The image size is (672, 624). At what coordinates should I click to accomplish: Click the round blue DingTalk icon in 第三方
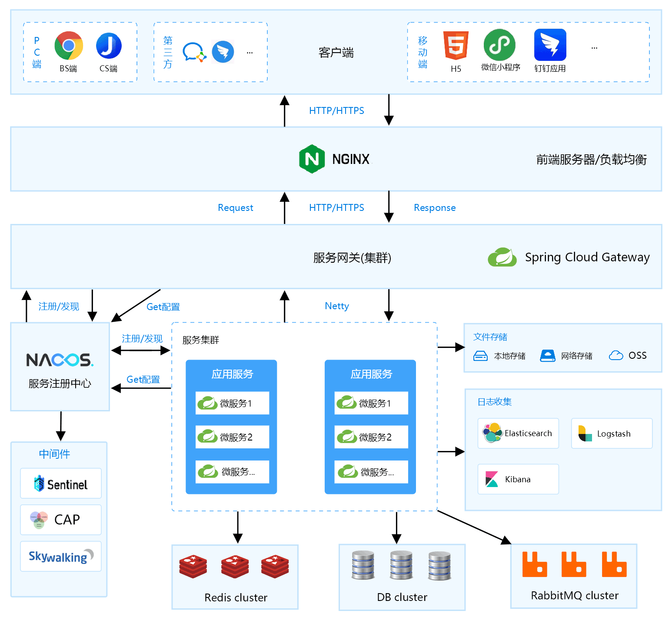(x=223, y=52)
